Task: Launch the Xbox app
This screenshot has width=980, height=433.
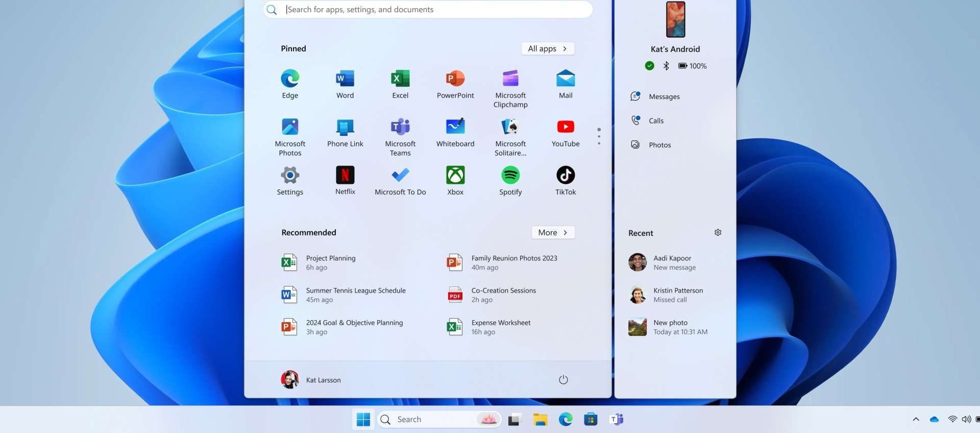Action: (x=455, y=181)
